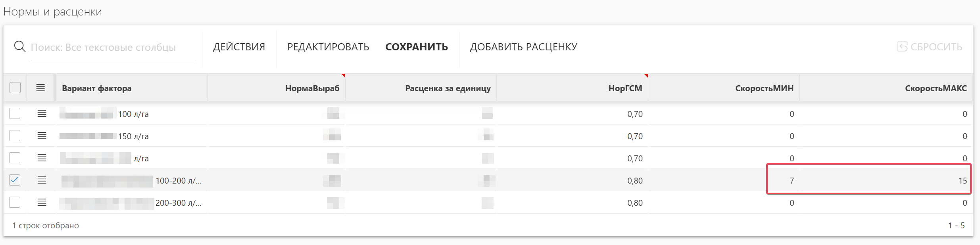Open the НормаВыраб column header menu
Image resolution: width=980 pixels, height=245 pixels.
[x=312, y=88]
